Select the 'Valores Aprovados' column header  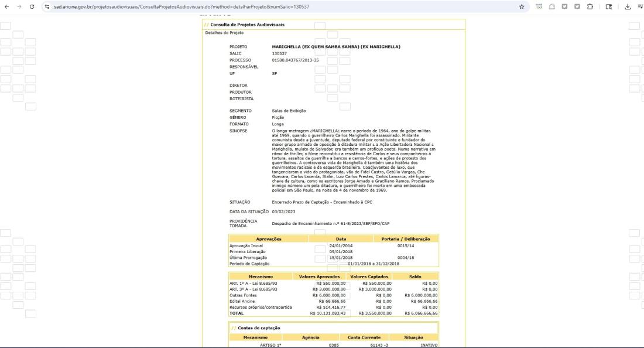[319, 276]
